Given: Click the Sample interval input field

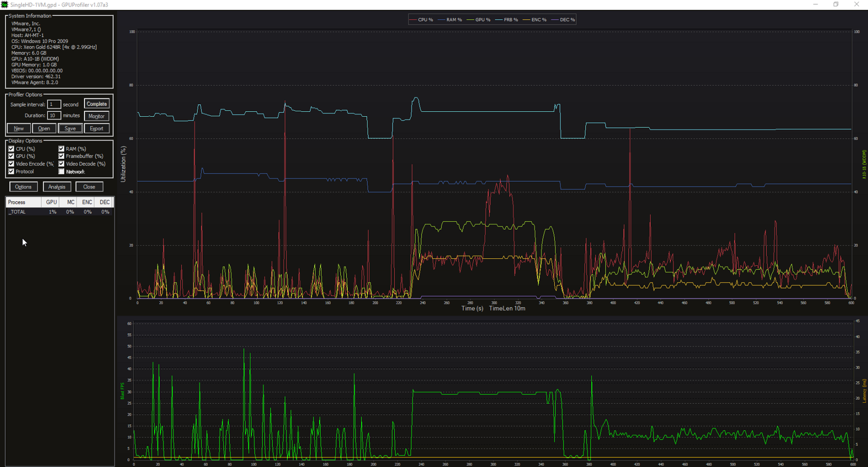Looking at the screenshot, I should coord(54,104).
